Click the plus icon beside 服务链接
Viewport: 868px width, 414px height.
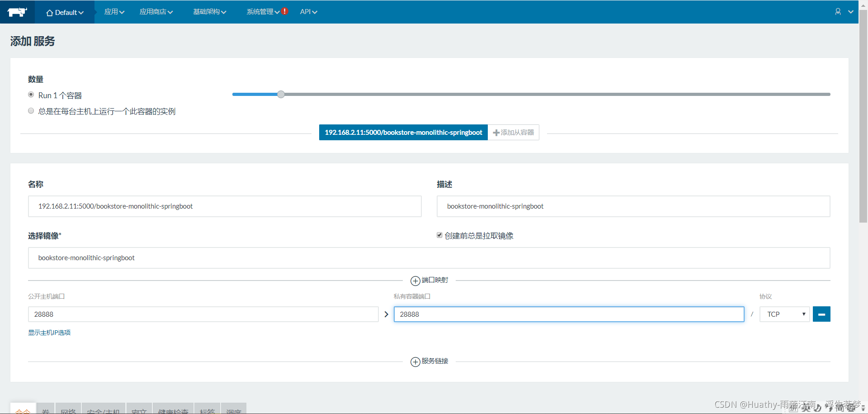415,362
